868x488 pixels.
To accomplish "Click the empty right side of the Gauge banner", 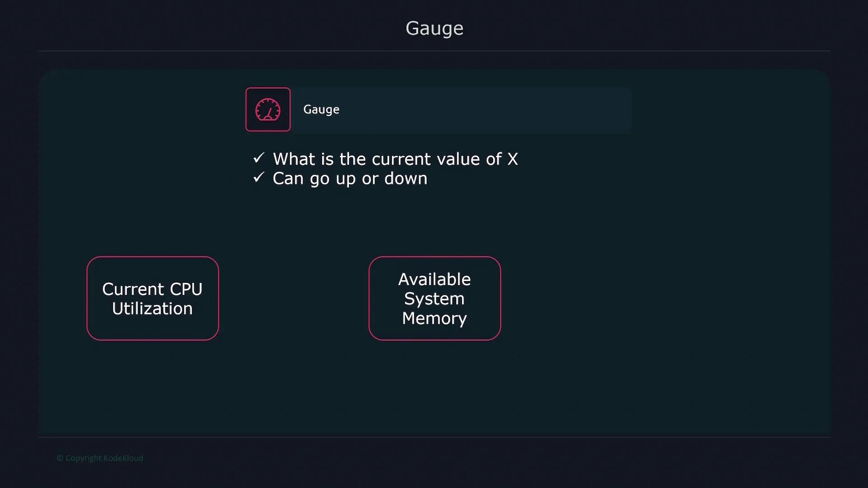I will point(520,110).
